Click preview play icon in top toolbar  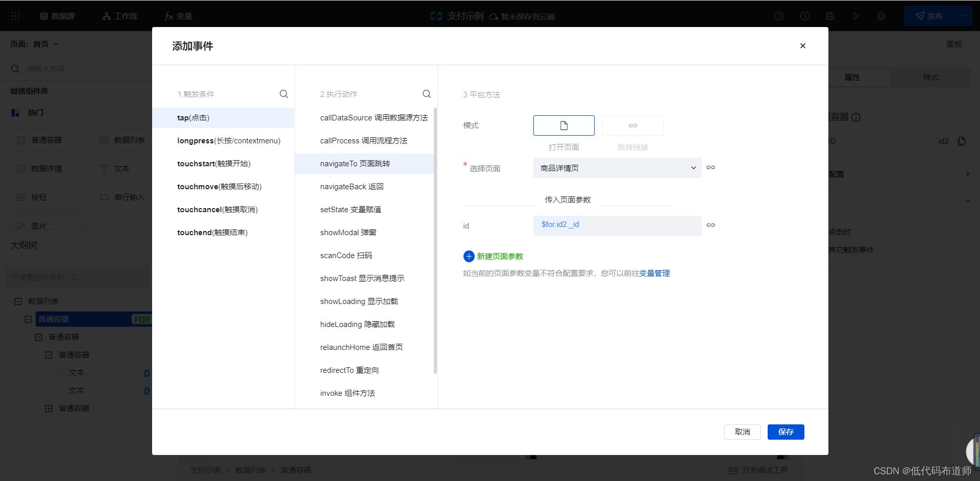855,16
